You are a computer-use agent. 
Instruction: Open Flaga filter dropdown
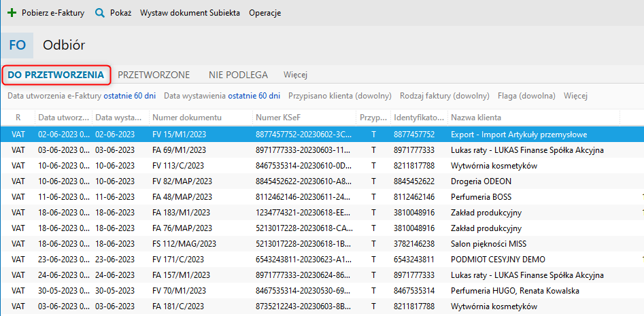526,96
